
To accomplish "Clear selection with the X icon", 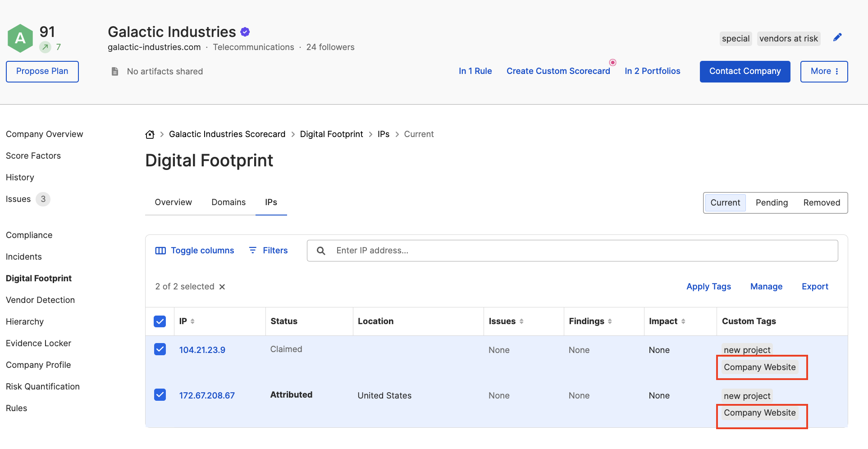I will coord(222,287).
